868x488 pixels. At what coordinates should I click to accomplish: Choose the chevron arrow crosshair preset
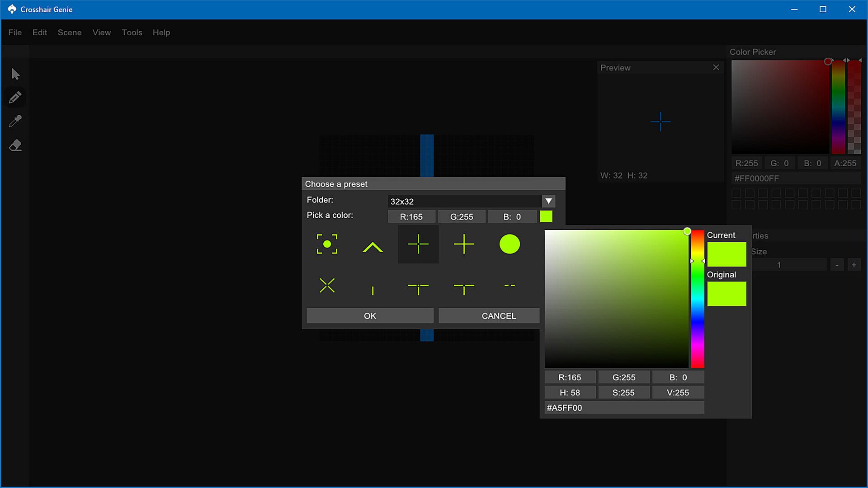coord(373,247)
